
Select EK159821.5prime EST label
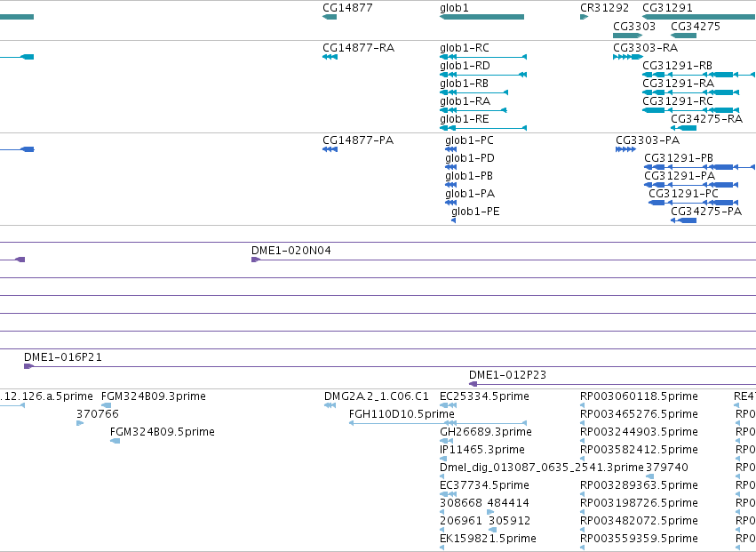pyautogui.click(x=488, y=539)
